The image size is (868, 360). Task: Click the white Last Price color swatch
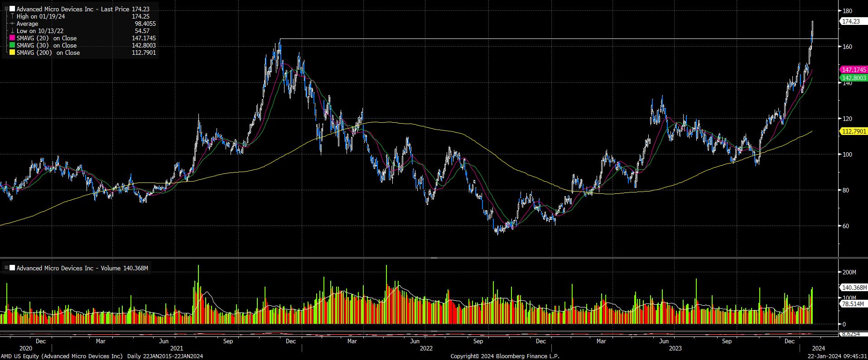12,9
